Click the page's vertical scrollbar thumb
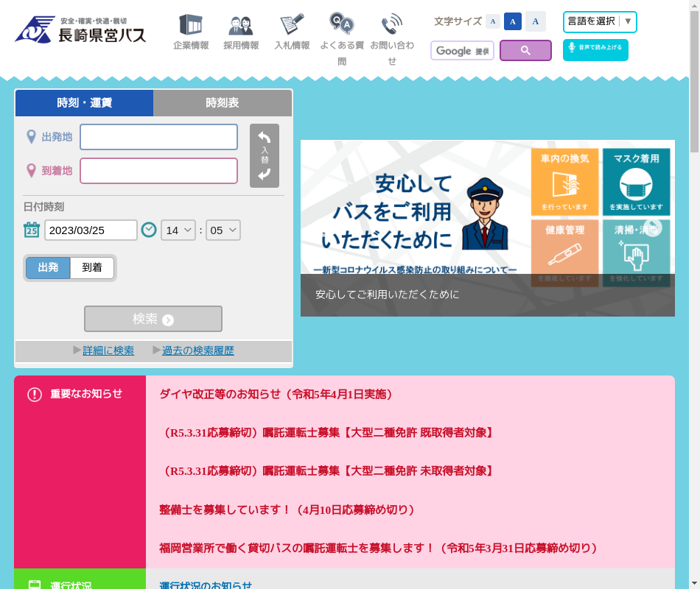700x589 pixels. (x=694, y=81)
